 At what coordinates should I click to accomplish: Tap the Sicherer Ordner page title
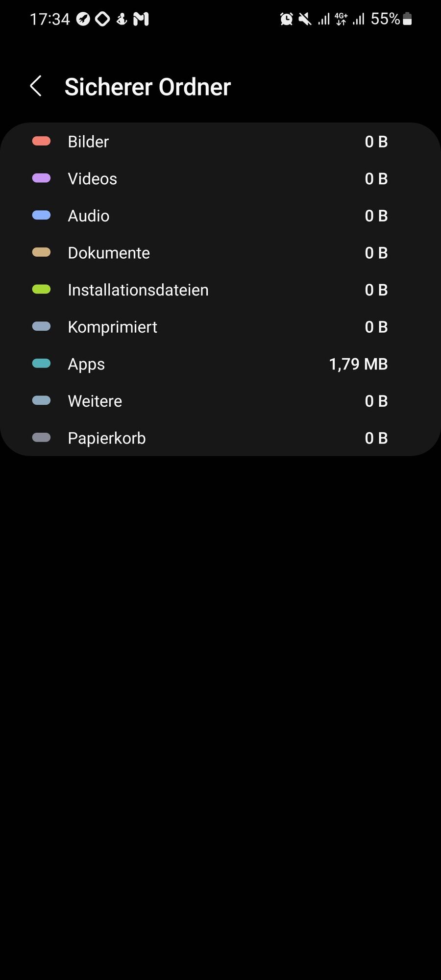coord(147,87)
